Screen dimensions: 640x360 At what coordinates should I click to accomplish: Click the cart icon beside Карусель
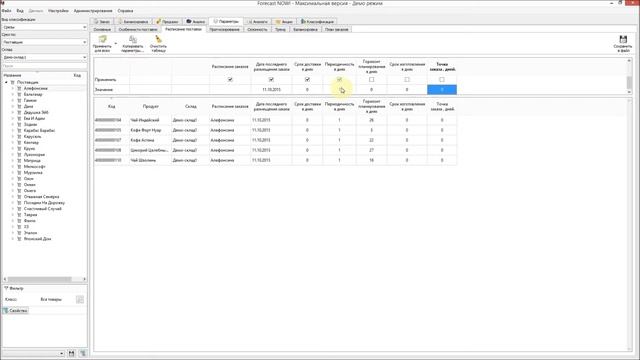(19, 137)
